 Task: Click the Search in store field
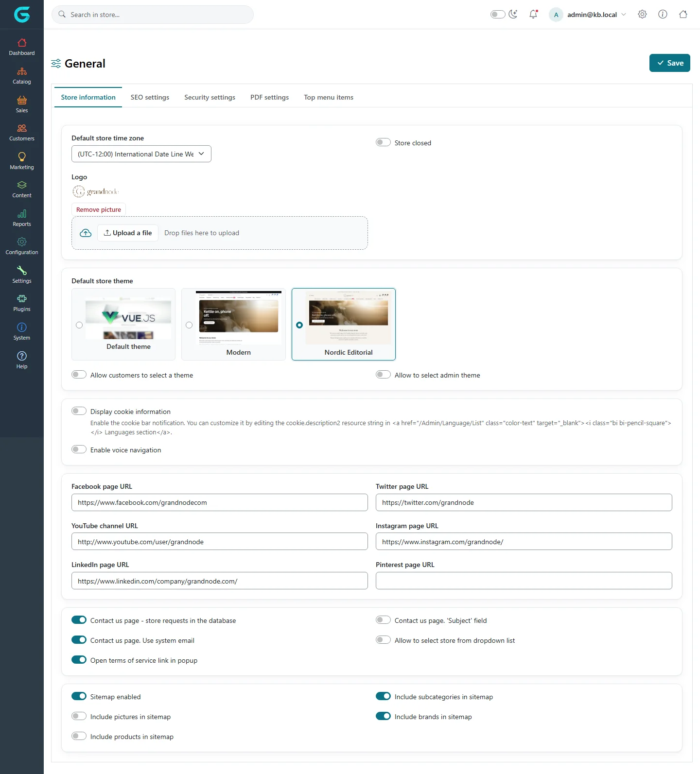153,15
